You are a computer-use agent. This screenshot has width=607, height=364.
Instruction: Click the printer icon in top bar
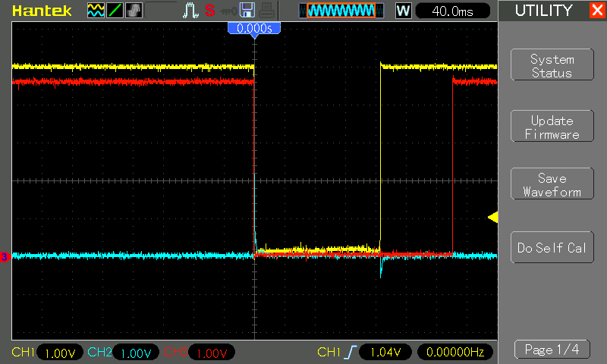pyautogui.click(x=267, y=11)
